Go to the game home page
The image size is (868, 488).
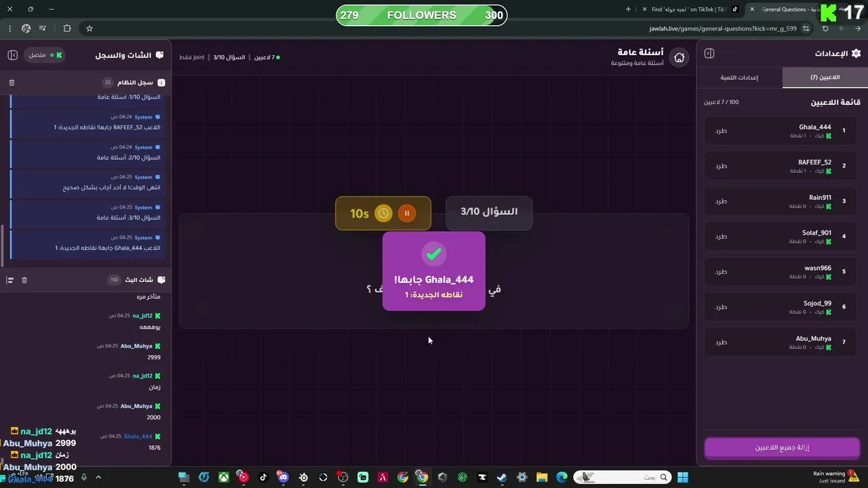[x=679, y=58]
